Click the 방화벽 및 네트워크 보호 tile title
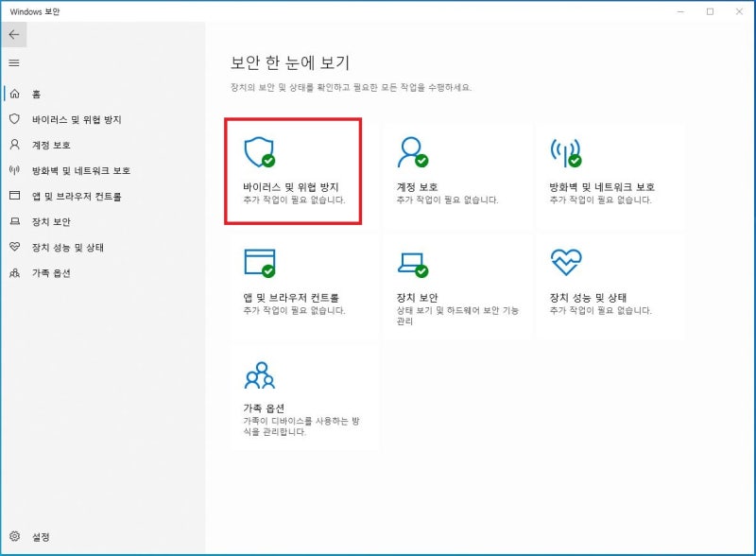This screenshot has height=556, width=756. [x=602, y=187]
